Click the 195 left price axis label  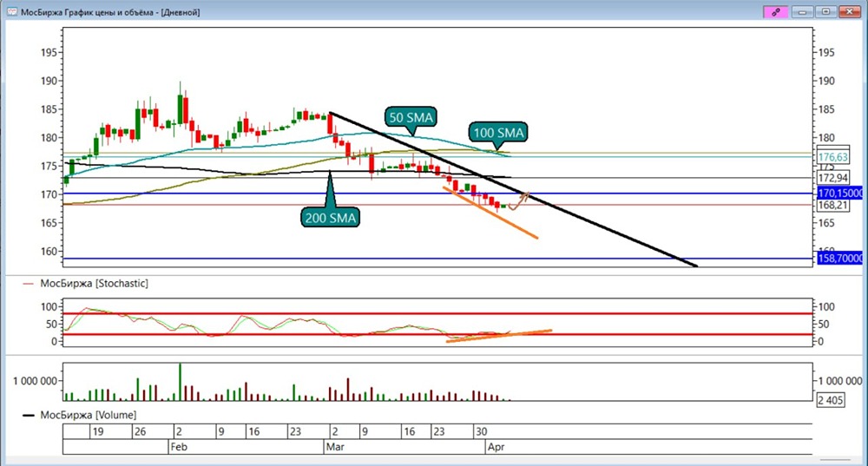click(x=49, y=53)
